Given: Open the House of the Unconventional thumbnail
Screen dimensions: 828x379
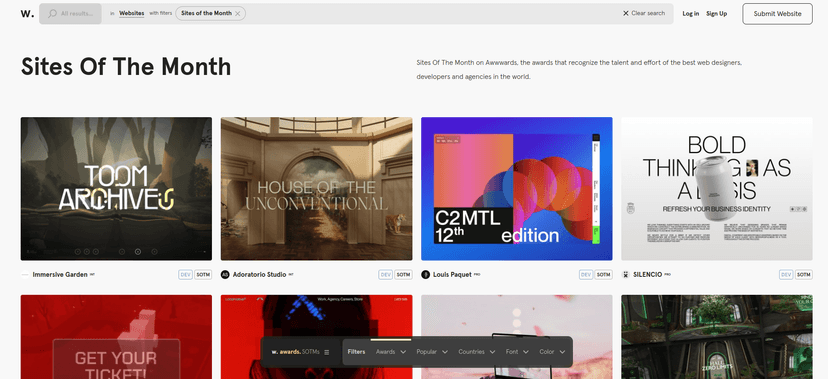Looking at the screenshot, I should (x=316, y=188).
